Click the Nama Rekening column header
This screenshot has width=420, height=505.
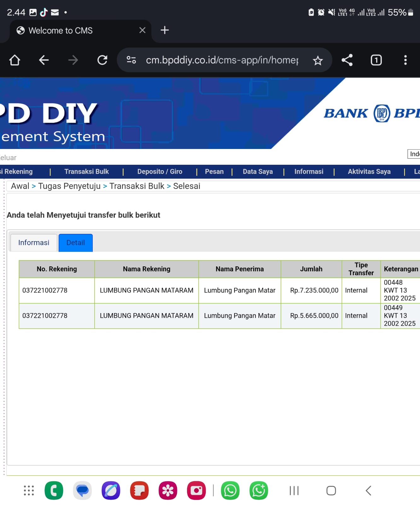click(147, 269)
